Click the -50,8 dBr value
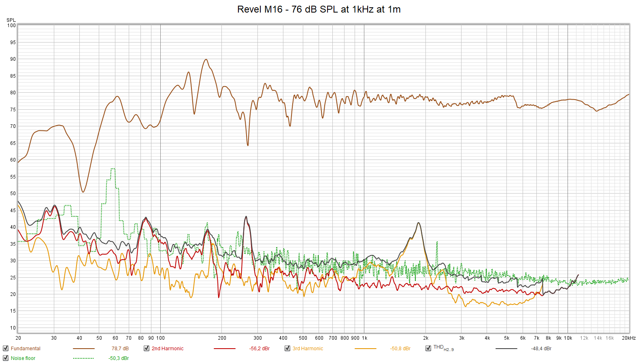The width and height of the screenshot is (638, 364). coord(400,349)
